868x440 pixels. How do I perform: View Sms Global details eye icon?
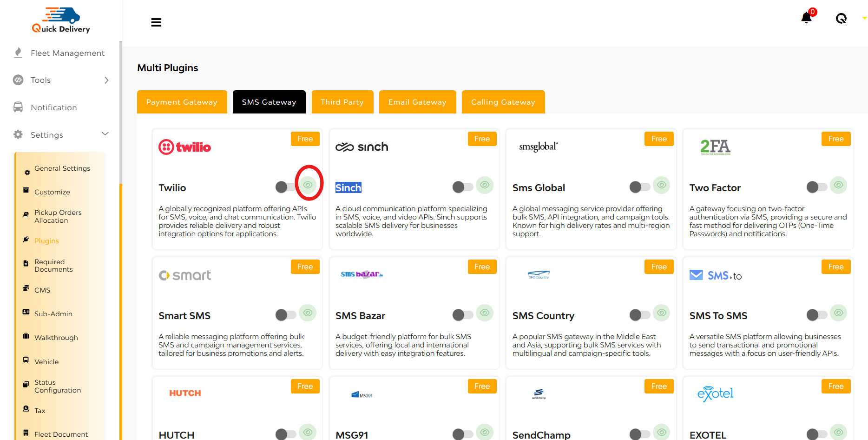662,185
